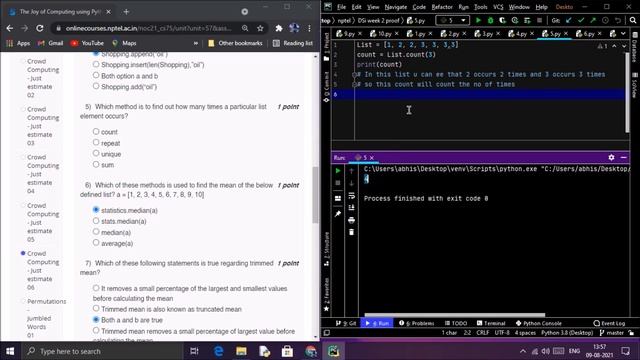640x360 pixels.
Task: Click the grey Stop square in PyCharm main toolbar
Action: pos(540,20)
